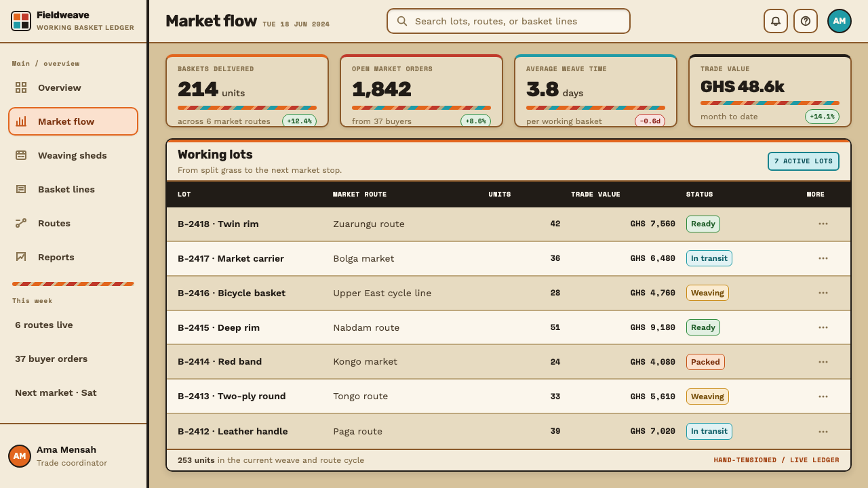
Task: Click the Reports chart icon
Action: (21, 257)
